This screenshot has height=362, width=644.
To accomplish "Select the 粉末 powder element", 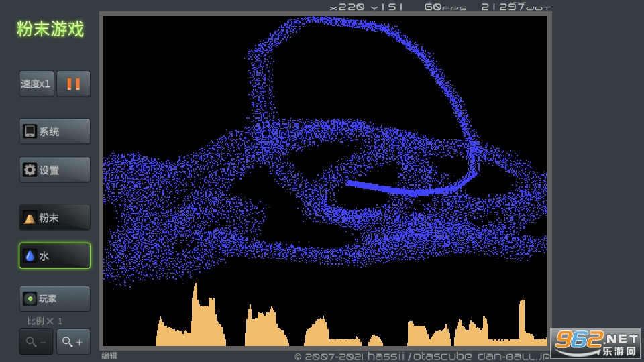I will point(54,217).
